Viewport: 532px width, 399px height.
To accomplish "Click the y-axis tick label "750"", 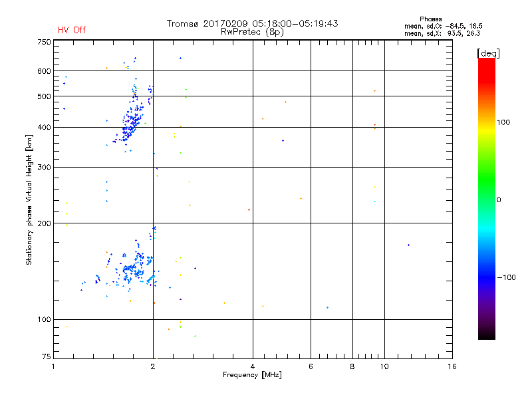I will tap(45, 42).
